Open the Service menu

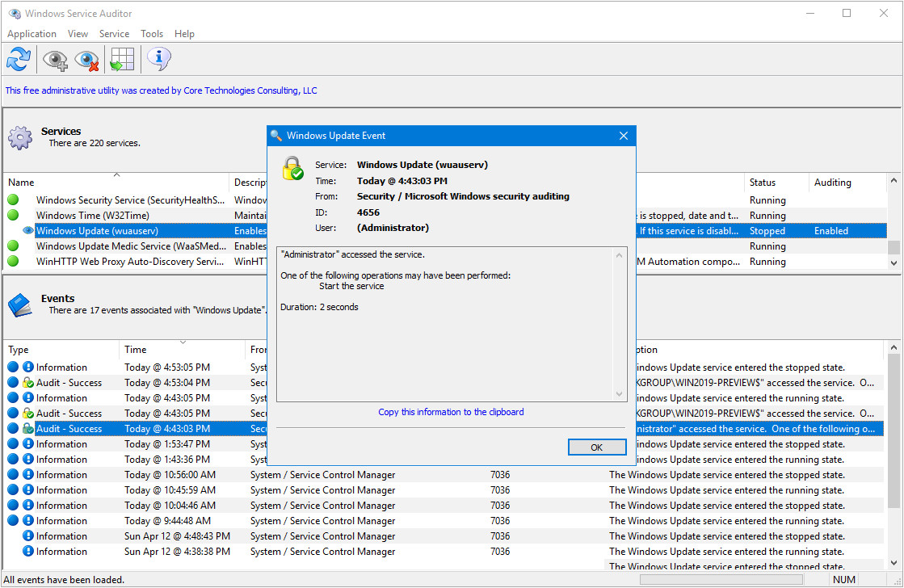(114, 34)
